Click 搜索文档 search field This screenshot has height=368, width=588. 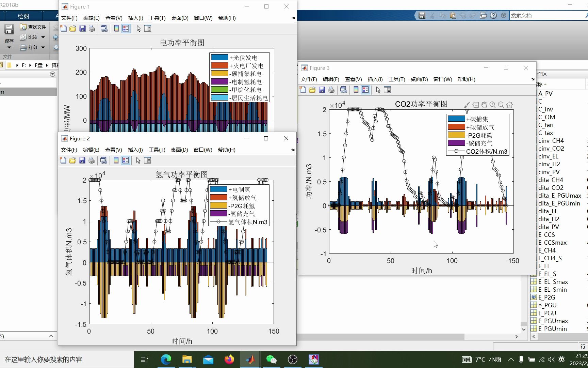pyautogui.click(x=548, y=16)
